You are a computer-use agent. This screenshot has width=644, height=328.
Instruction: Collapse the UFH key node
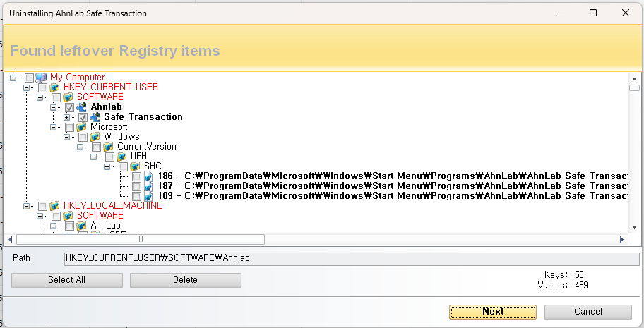point(93,157)
